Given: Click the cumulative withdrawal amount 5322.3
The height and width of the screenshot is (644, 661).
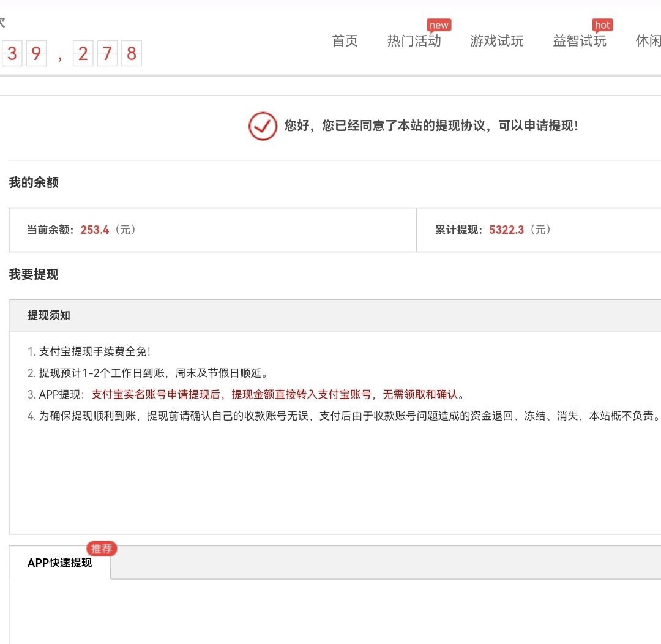Looking at the screenshot, I should (506, 230).
